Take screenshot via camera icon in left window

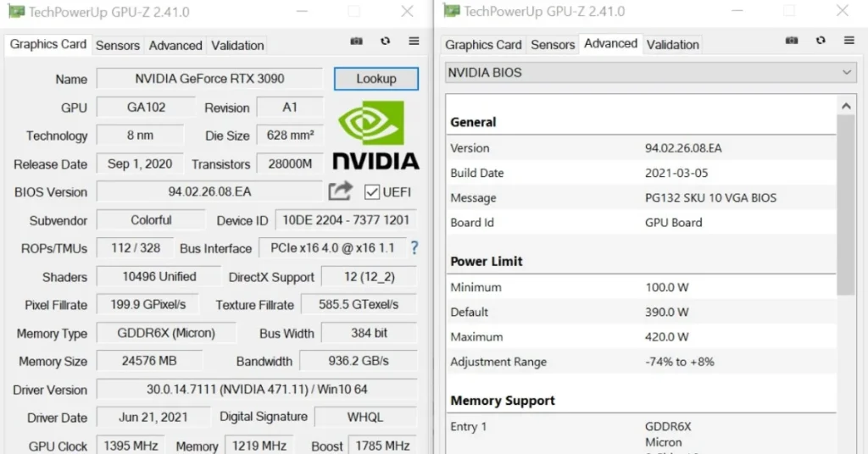(357, 42)
